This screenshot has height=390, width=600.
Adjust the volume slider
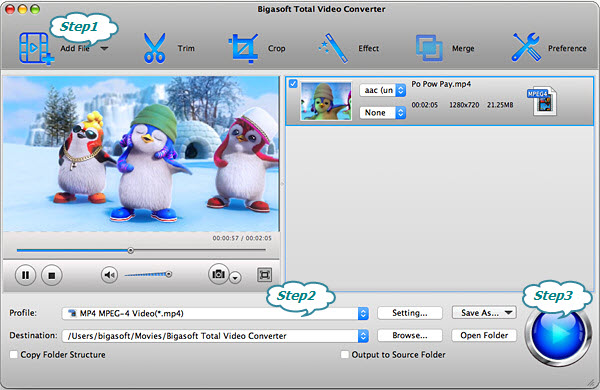148,274
